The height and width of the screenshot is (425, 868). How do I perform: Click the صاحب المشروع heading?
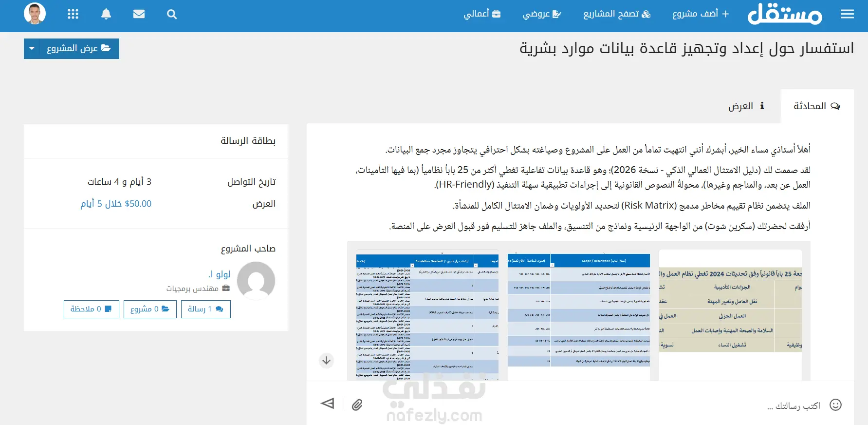[248, 249]
